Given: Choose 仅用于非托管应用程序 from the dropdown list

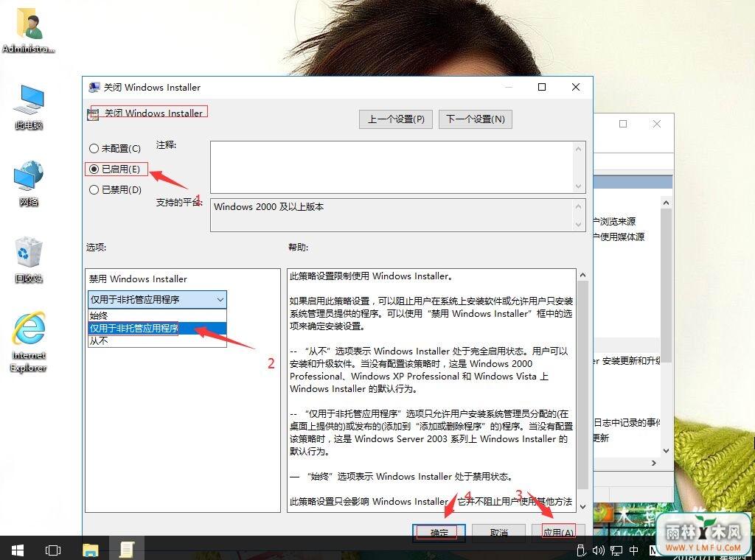Looking at the screenshot, I should click(x=157, y=328).
